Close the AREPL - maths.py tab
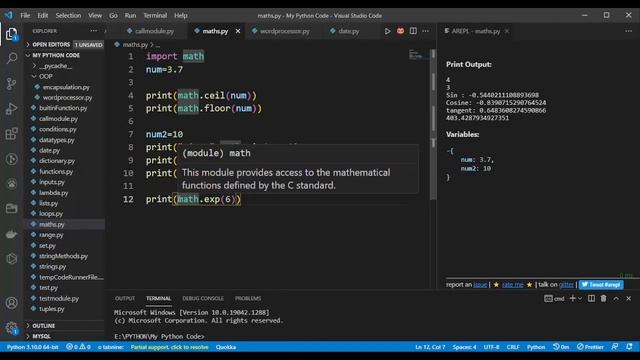640x360 pixels. point(507,31)
